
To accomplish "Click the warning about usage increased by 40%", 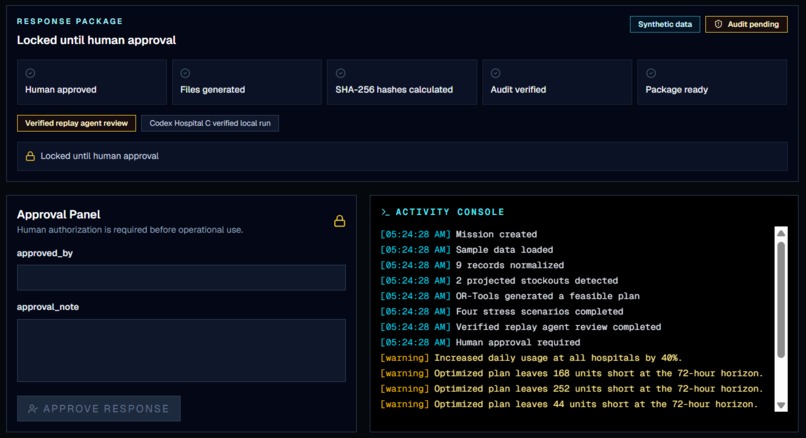I will coord(531,358).
